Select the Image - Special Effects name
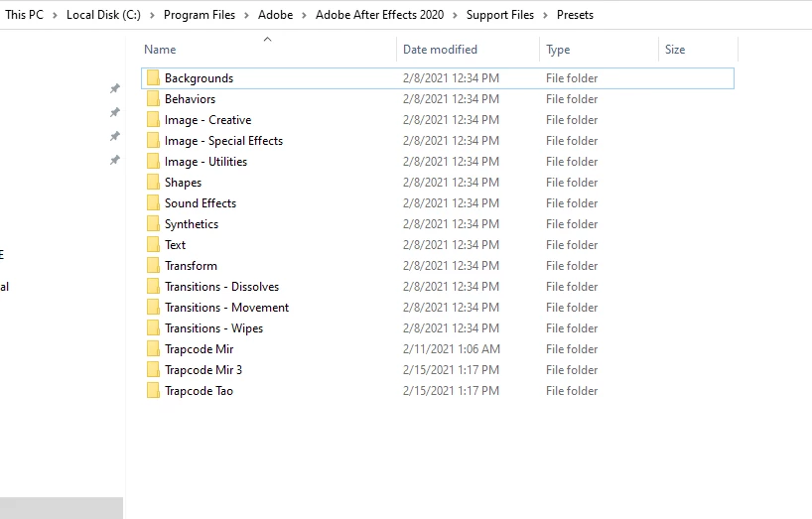Screen dimensions: 812x519 pyautogui.click(x=223, y=141)
